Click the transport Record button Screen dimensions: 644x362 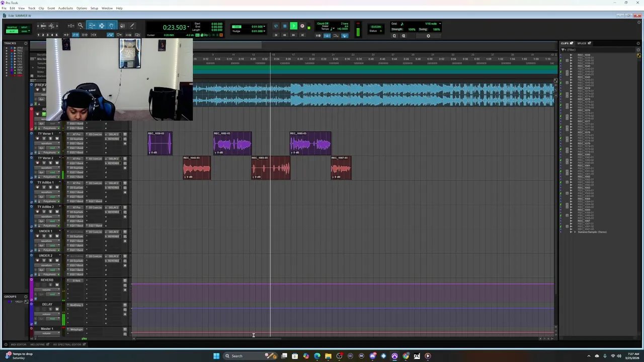point(302,26)
